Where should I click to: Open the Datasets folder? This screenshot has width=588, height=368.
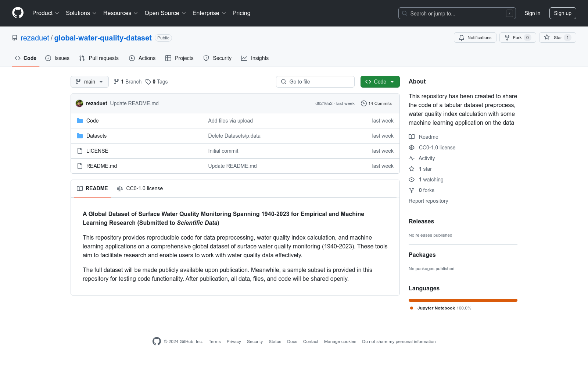tap(96, 136)
